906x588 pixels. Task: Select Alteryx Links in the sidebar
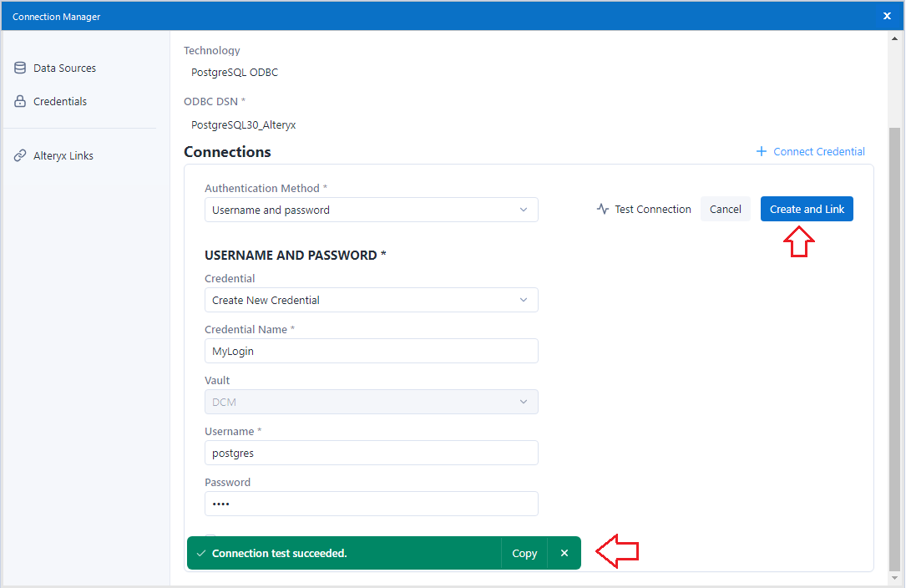[63, 155]
